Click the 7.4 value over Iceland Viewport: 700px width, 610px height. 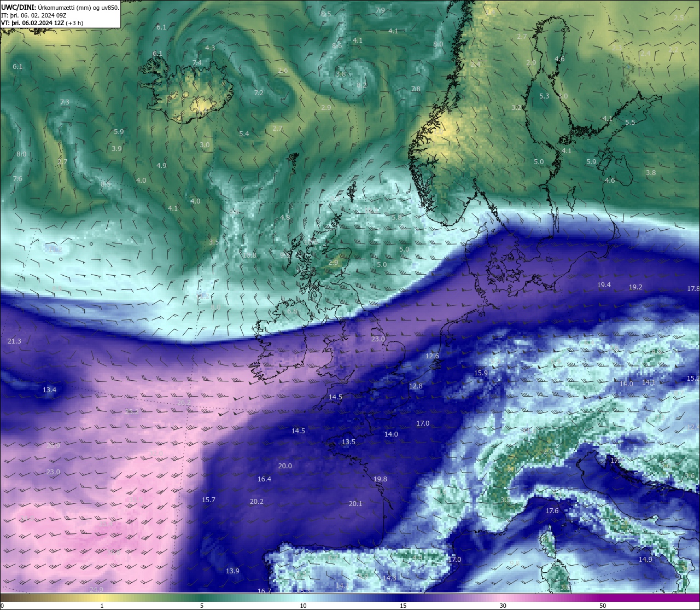[x=197, y=63]
